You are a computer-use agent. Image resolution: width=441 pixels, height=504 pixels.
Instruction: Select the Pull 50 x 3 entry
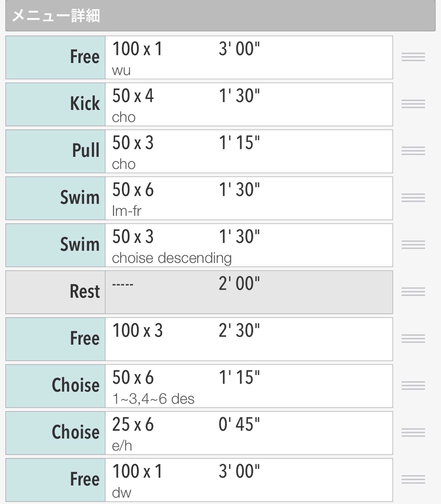(x=199, y=151)
